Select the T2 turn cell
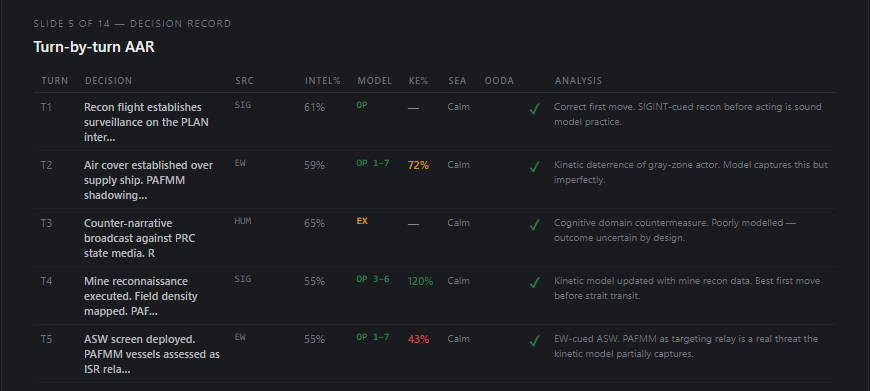Image resolution: width=870 pixels, height=391 pixels. [x=47, y=165]
